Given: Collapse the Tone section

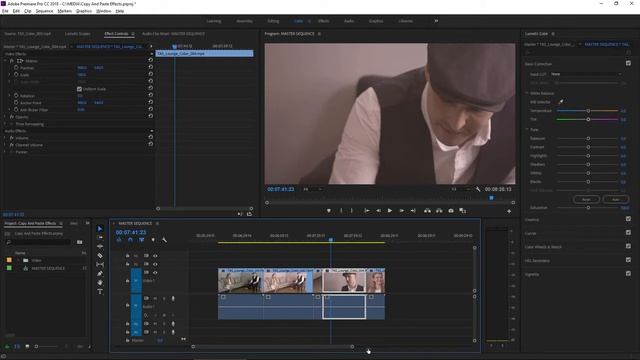Looking at the screenshot, I should click(x=527, y=129).
